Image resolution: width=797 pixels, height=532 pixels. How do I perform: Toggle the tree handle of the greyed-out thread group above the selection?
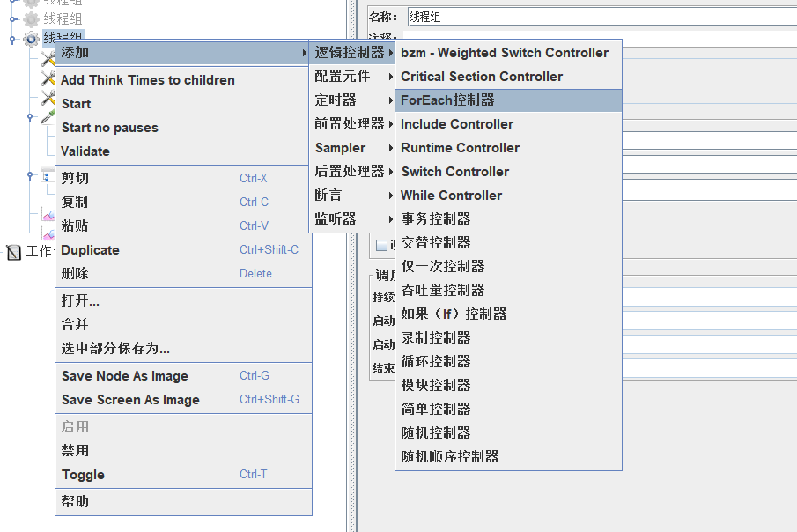click(12, 18)
